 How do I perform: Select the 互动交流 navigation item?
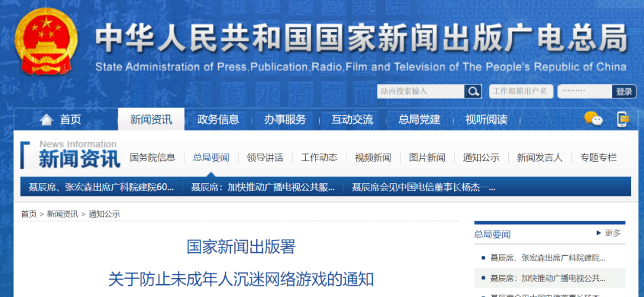click(352, 119)
